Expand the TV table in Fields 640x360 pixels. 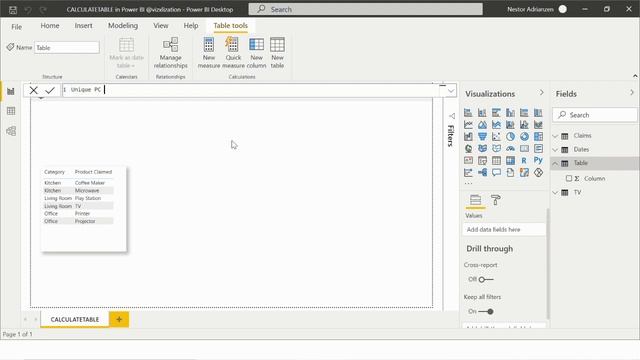click(x=555, y=193)
